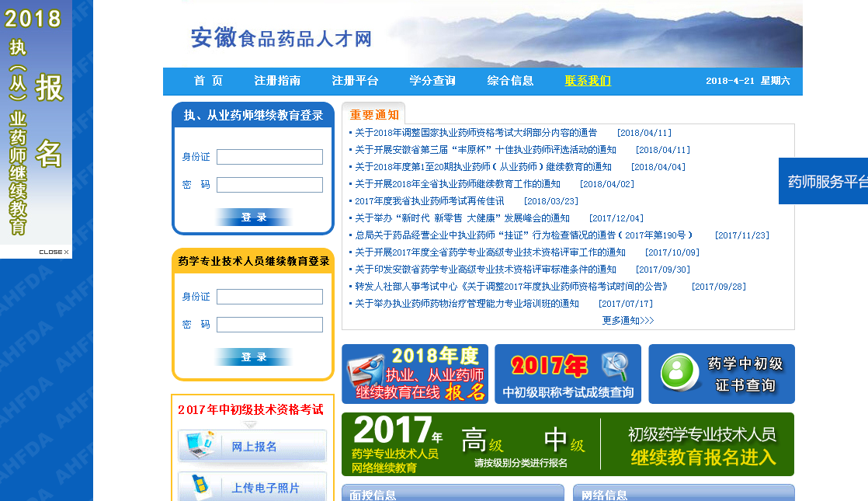Expand 更多通知 to view more notices

tap(627, 320)
